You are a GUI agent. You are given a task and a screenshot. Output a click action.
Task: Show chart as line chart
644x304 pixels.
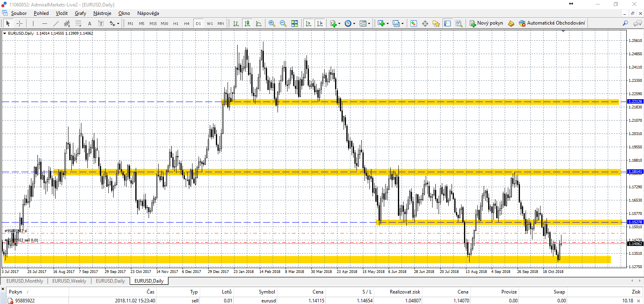point(259,23)
